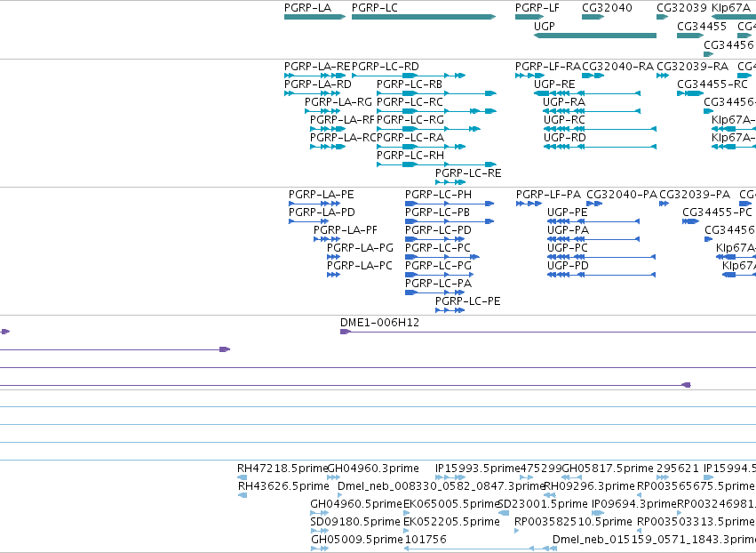Select the CG32040-RA transcript label
Viewport: 756px width, 553px height.
pos(618,66)
